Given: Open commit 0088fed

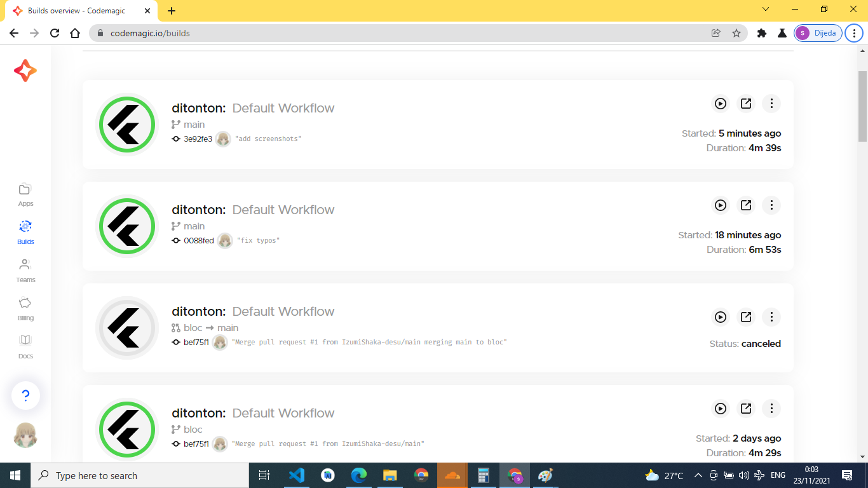Looking at the screenshot, I should point(198,240).
